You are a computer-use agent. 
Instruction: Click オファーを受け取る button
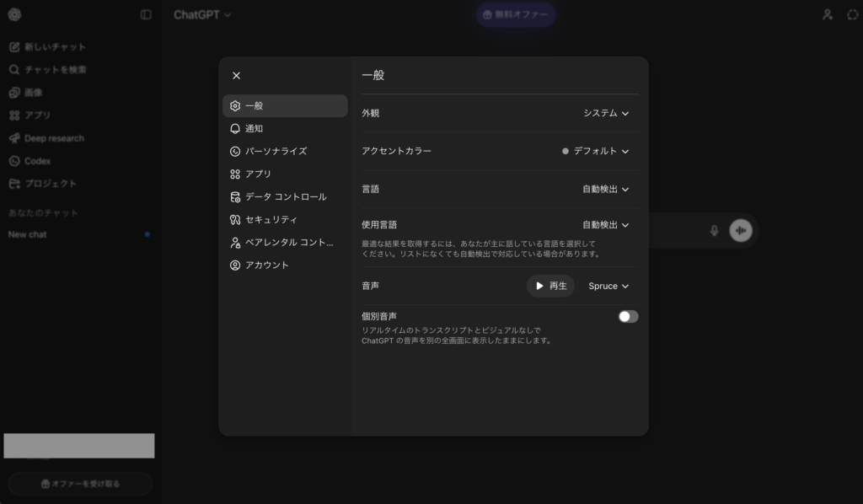[81, 484]
